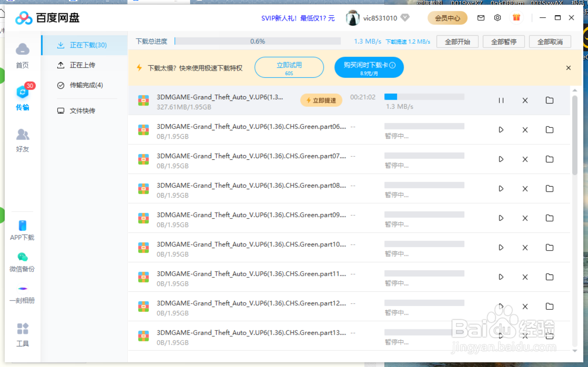
Task: Open the SVIP新人礼 promotion link
Action: (298, 18)
